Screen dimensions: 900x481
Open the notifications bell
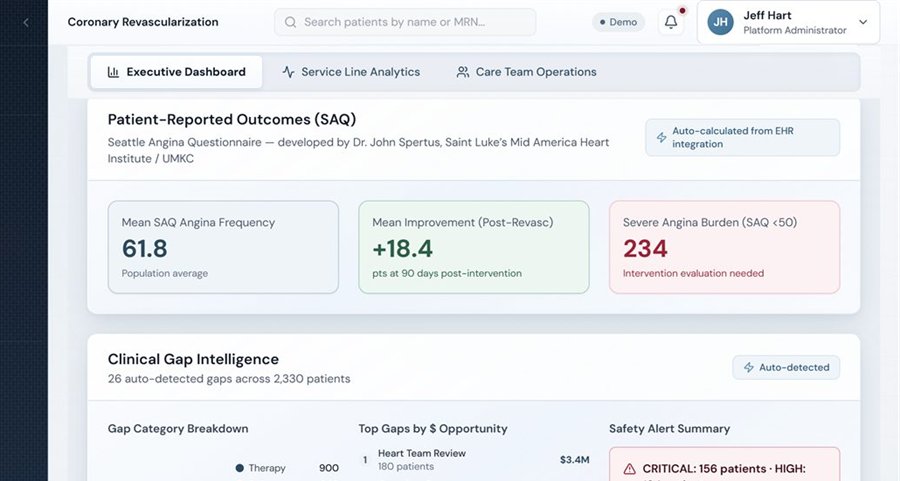(x=671, y=22)
